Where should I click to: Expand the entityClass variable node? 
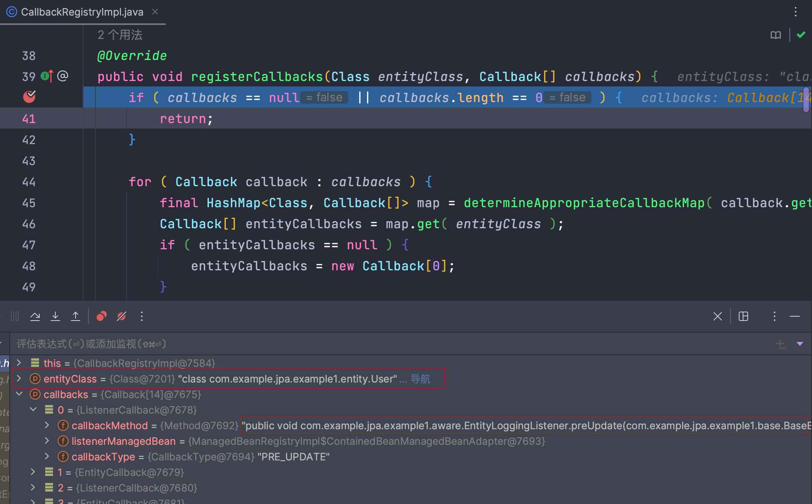[x=19, y=379]
